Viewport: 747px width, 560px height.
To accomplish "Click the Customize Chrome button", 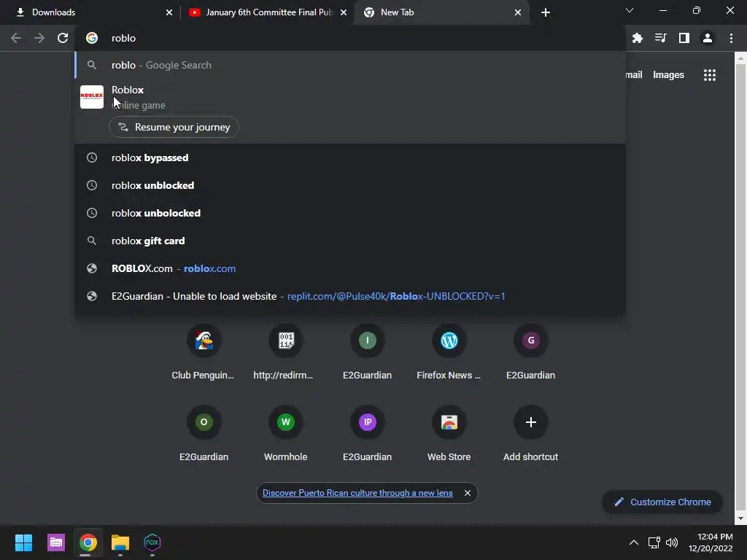I will tap(662, 502).
